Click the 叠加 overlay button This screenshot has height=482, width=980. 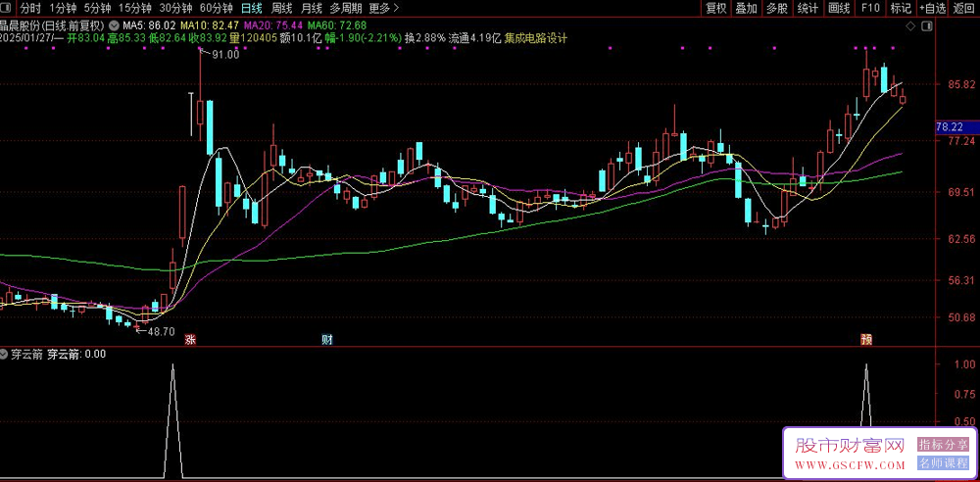coord(746,8)
